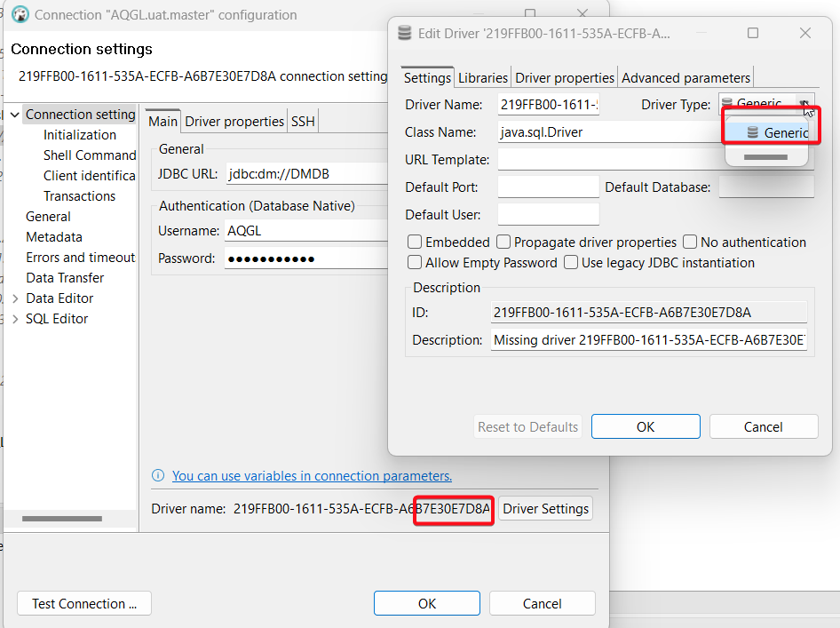
Task: Open the variables in connection parameters link
Action: click(312, 475)
